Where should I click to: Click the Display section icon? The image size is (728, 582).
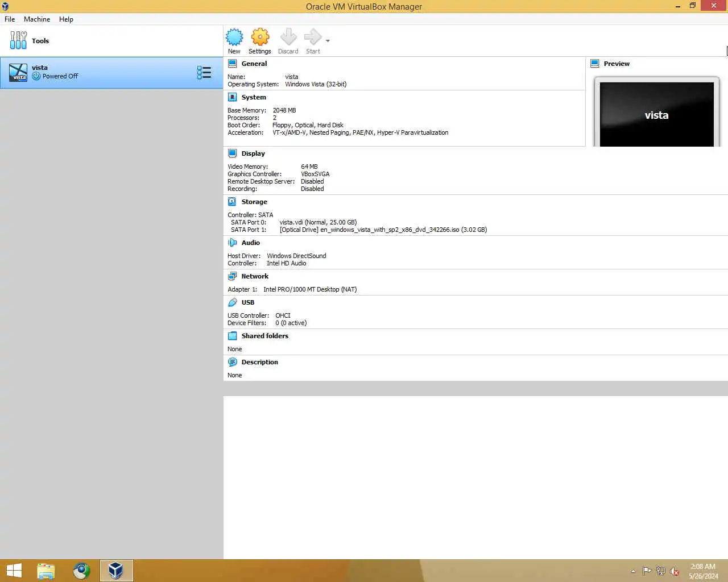(x=233, y=153)
